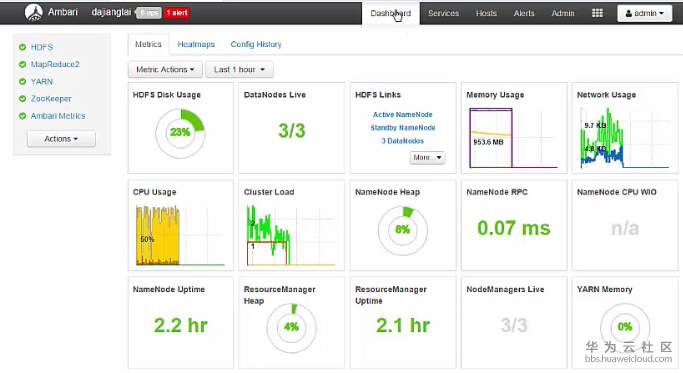Open the Ambari Metrics service link

pyautogui.click(x=58, y=116)
